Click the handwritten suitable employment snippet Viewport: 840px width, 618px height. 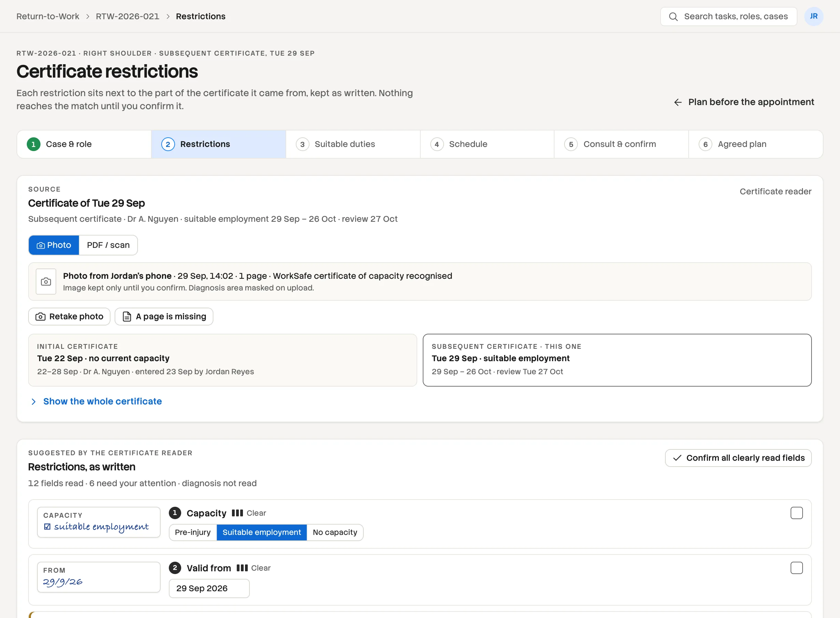pos(99,522)
